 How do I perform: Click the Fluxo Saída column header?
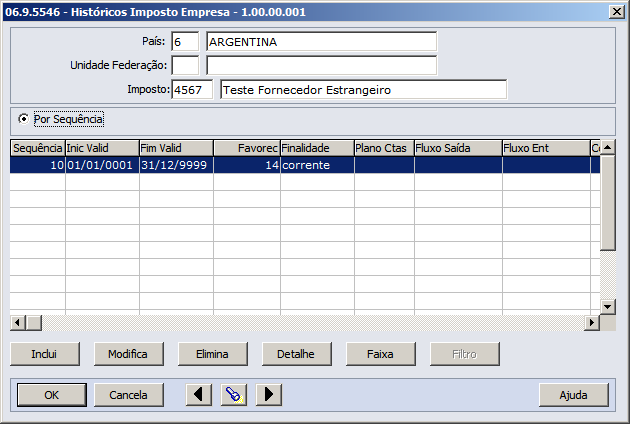click(458, 148)
